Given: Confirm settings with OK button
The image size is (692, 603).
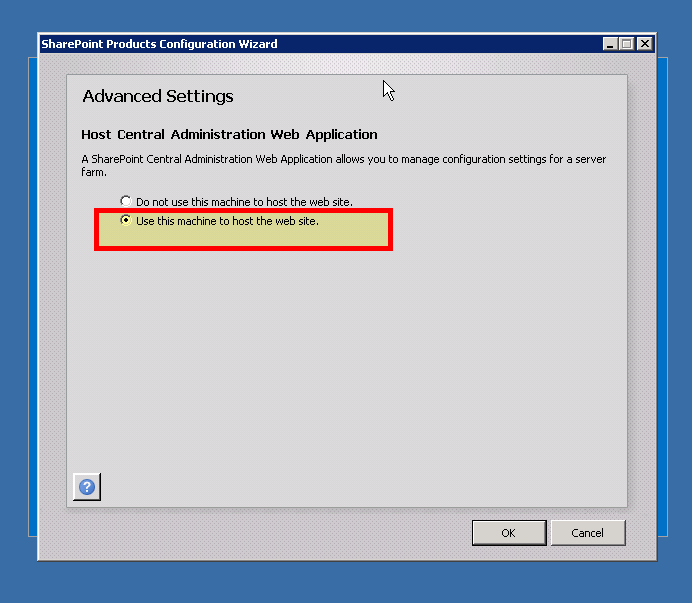Looking at the screenshot, I should (x=509, y=533).
